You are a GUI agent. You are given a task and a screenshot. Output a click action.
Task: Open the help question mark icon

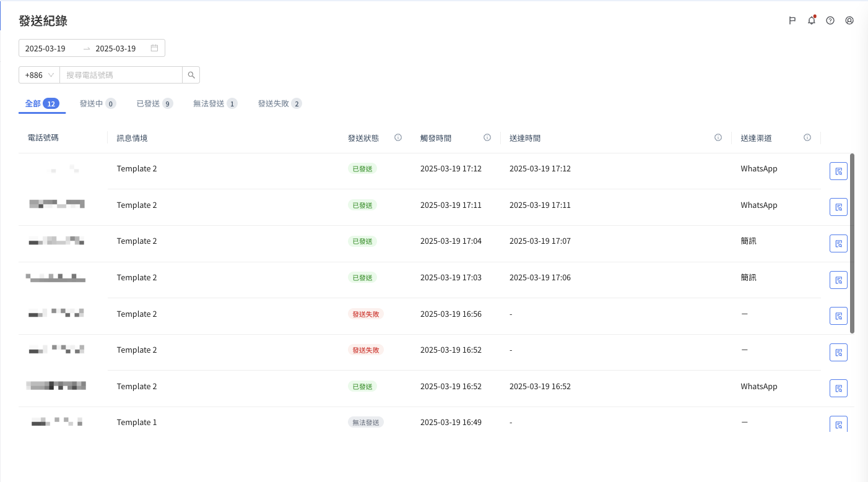tap(830, 20)
